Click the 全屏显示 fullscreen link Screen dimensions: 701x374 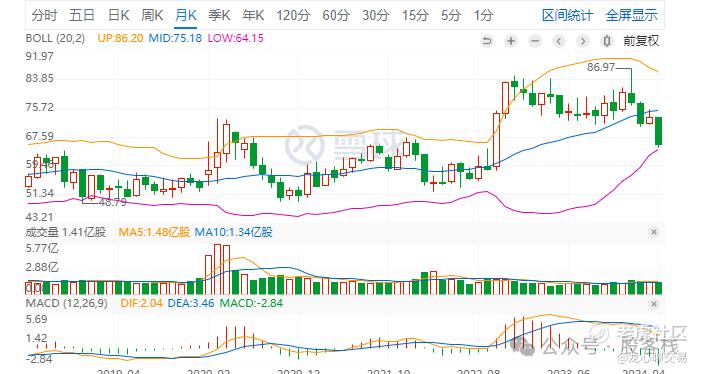[632, 16]
